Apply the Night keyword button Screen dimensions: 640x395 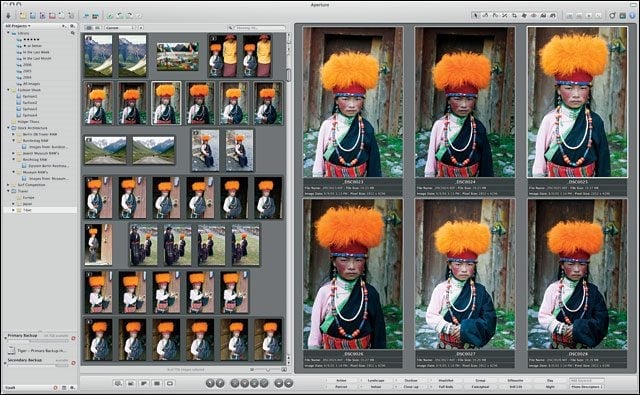[x=550, y=386]
